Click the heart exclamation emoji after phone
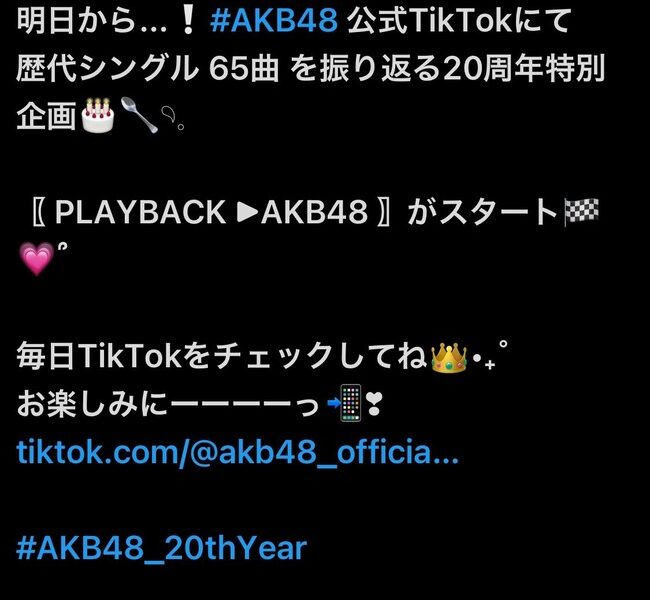The width and height of the screenshot is (650, 600). pos(374,404)
